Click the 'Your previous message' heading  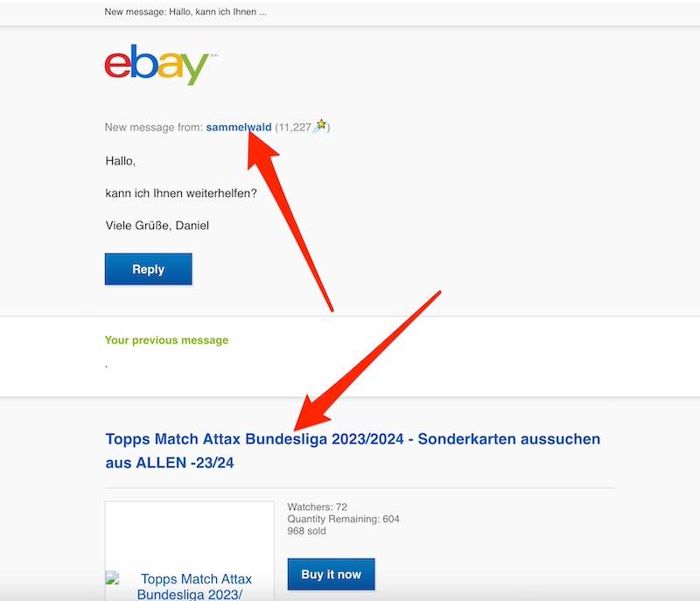[166, 340]
